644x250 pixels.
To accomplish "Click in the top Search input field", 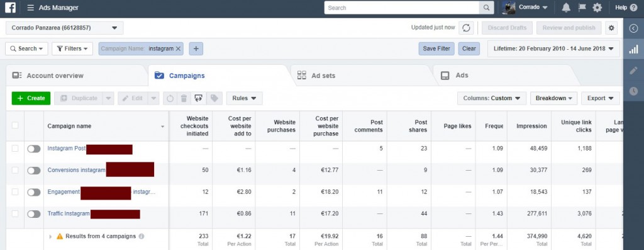I will click(402, 8).
